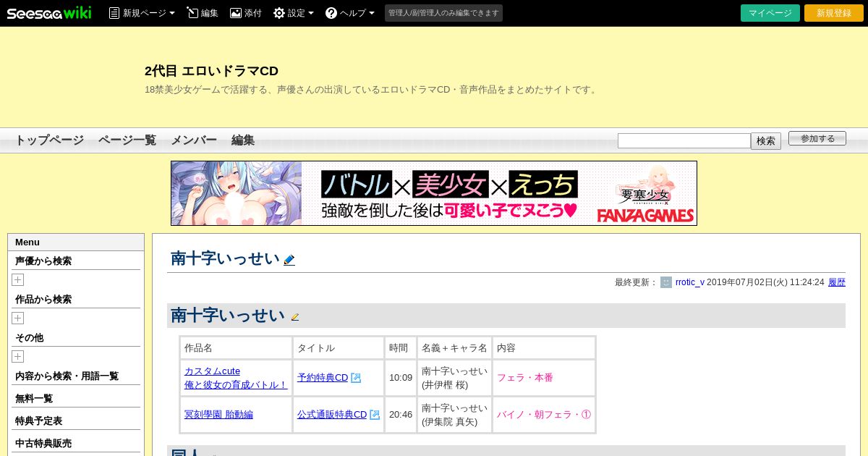Open the 新規ページ dropdown menu

pyautogui.click(x=142, y=13)
